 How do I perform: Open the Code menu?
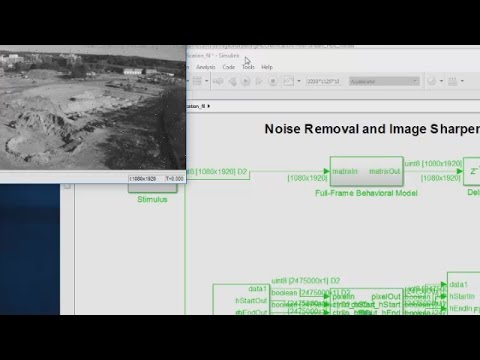coord(229,67)
